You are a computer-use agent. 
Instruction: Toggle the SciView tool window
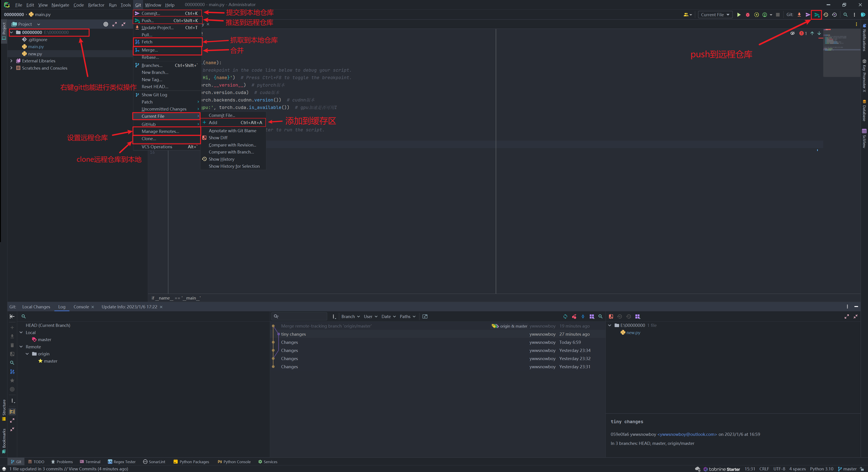click(864, 139)
